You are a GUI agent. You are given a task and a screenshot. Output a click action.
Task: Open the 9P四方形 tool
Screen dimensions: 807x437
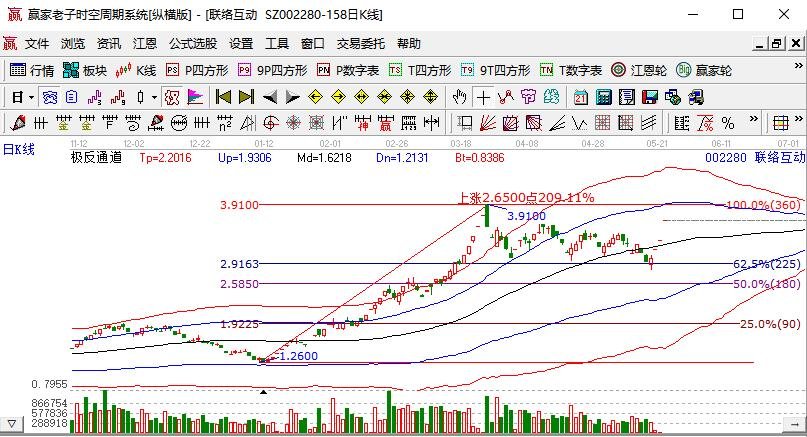(x=272, y=70)
